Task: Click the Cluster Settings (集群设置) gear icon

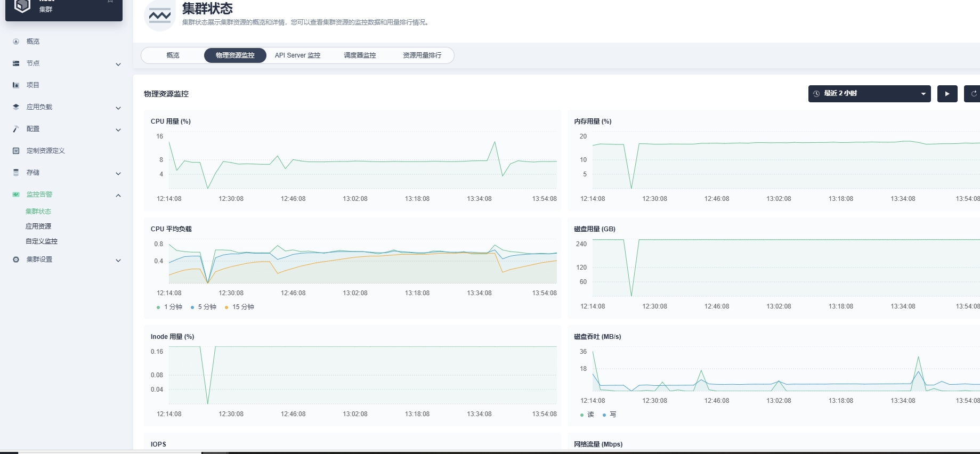Action: 16,260
